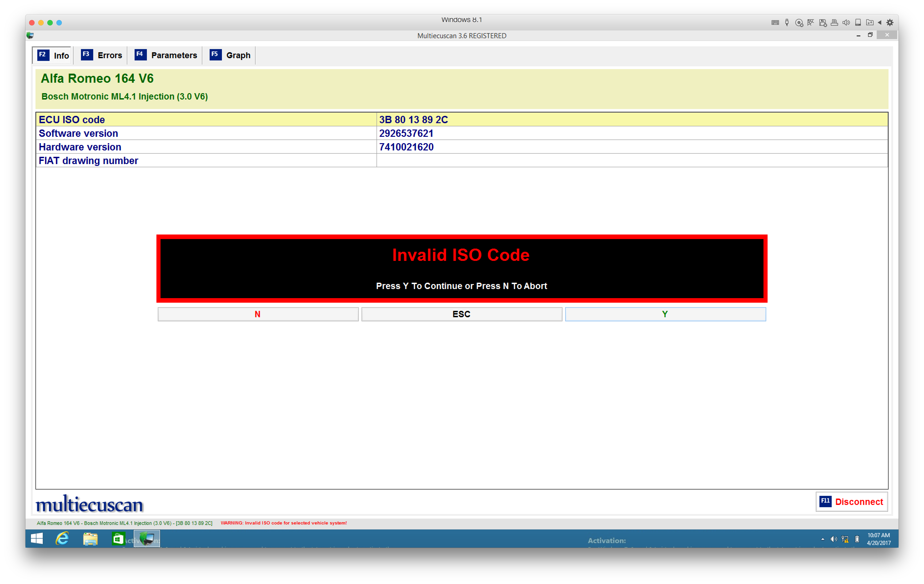Click the F11 Disconnect button
This screenshot has height=584, width=924.
click(x=851, y=502)
